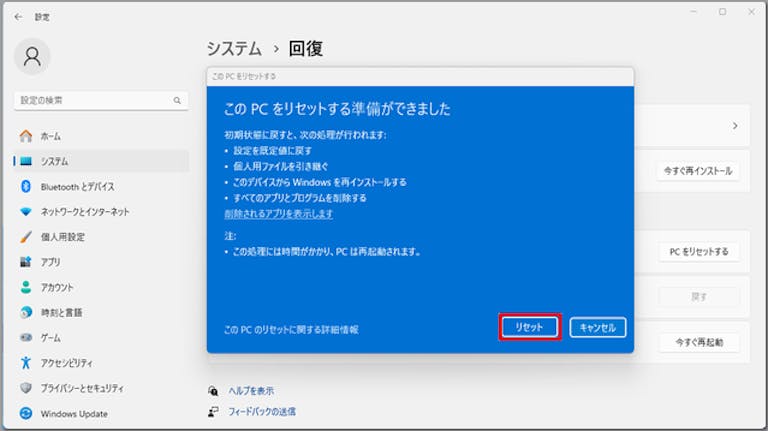Click PC をリセットする button
768x431 pixels.
[699, 252]
